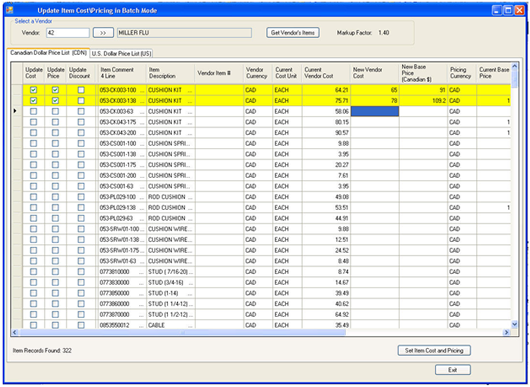Click New Vendor Cost value 78
Viewport: 530px width, 387px height.
375,101
